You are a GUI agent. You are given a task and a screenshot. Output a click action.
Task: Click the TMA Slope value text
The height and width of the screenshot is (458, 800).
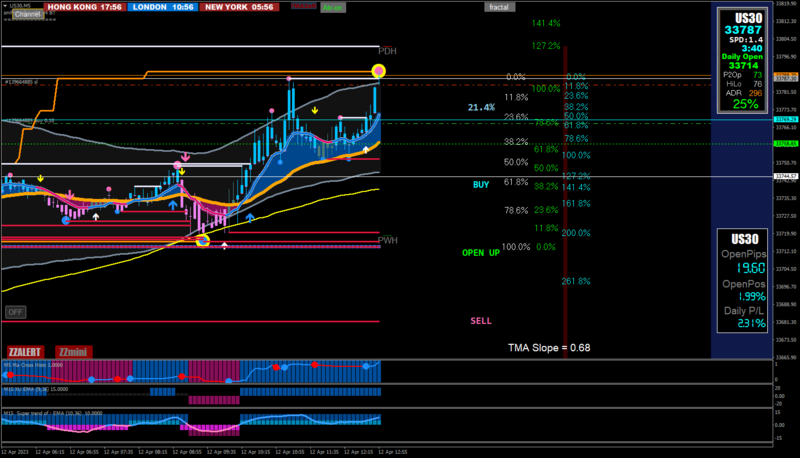[x=549, y=348]
